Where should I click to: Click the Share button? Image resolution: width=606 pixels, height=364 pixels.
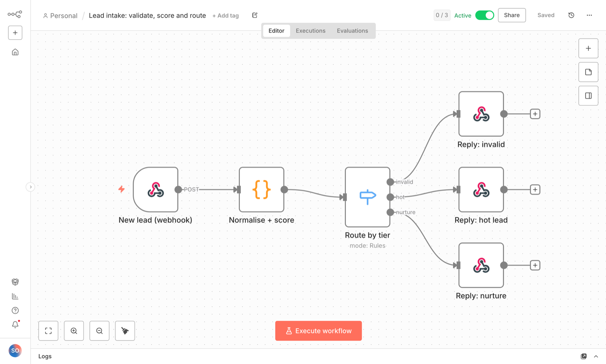(512, 15)
